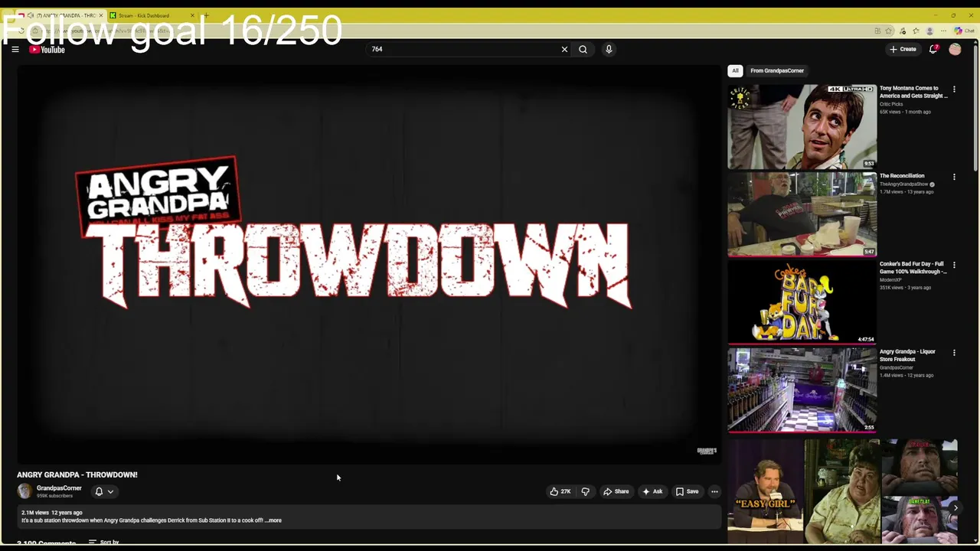
Task: Select the From GrandpasCorner filter chip
Action: pos(777,70)
